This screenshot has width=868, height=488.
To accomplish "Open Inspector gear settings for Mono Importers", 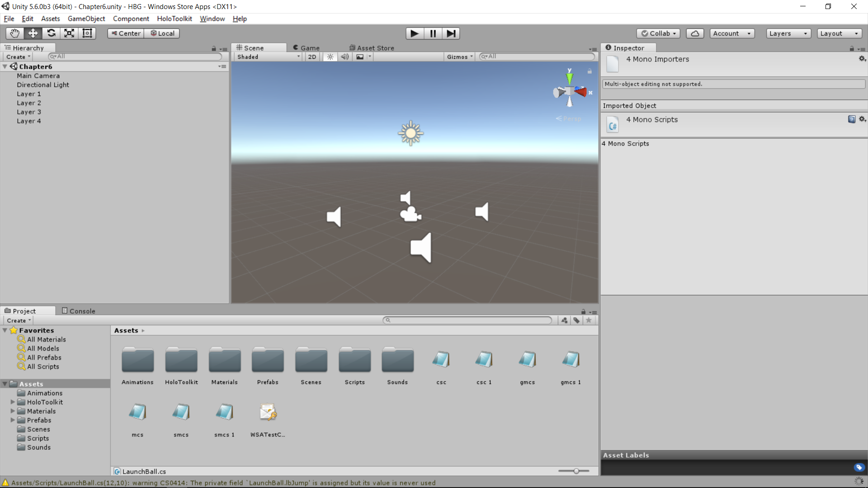I will pyautogui.click(x=862, y=59).
